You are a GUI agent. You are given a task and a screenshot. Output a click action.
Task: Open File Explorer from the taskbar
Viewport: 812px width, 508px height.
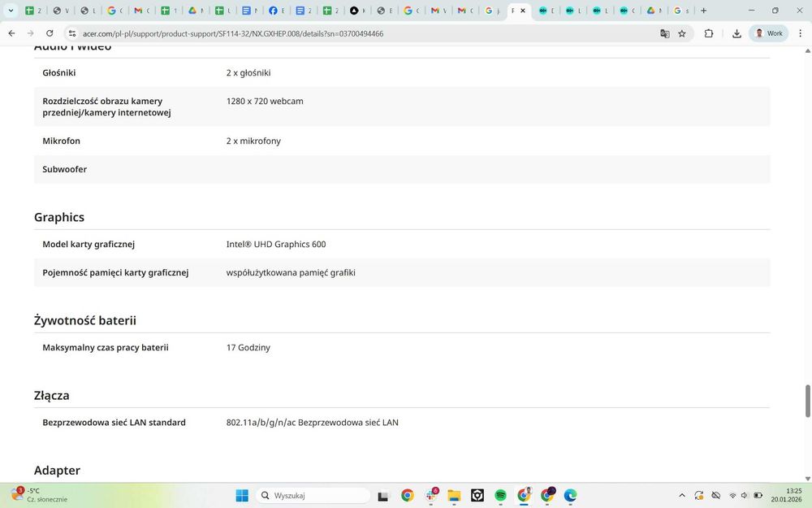point(454,496)
